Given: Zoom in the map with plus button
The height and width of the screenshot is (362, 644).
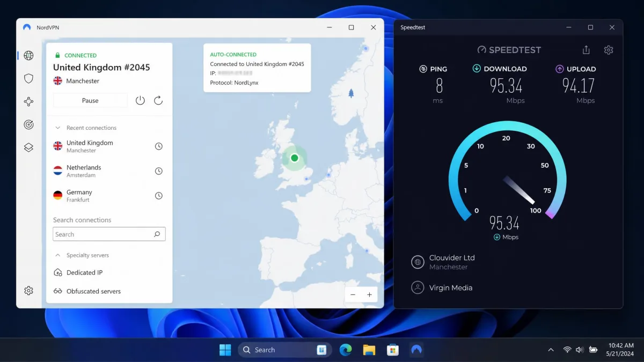Looking at the screenshot, I should point(369,294).
